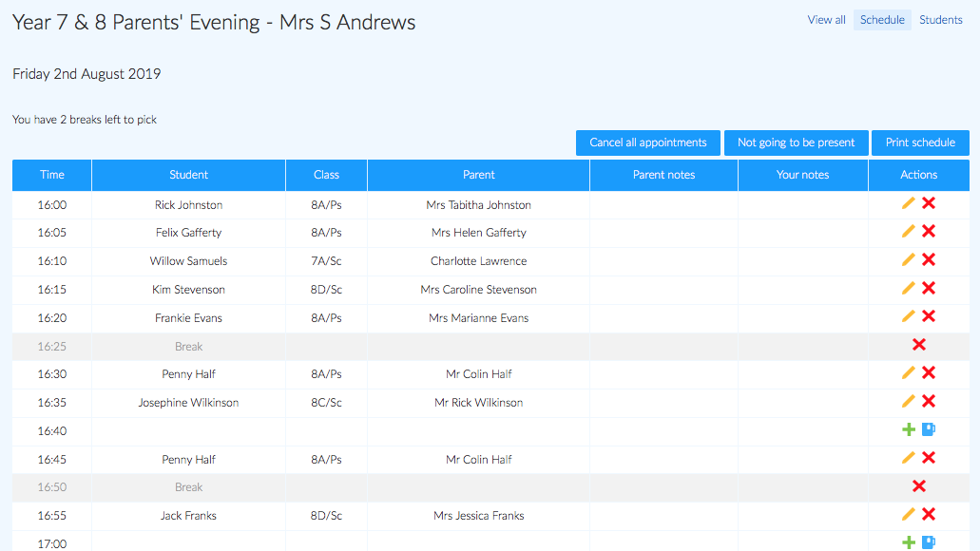Viewport: 980px width, 551px height.
Task: Click the Student column header
Action: click(x=189, y=175)
